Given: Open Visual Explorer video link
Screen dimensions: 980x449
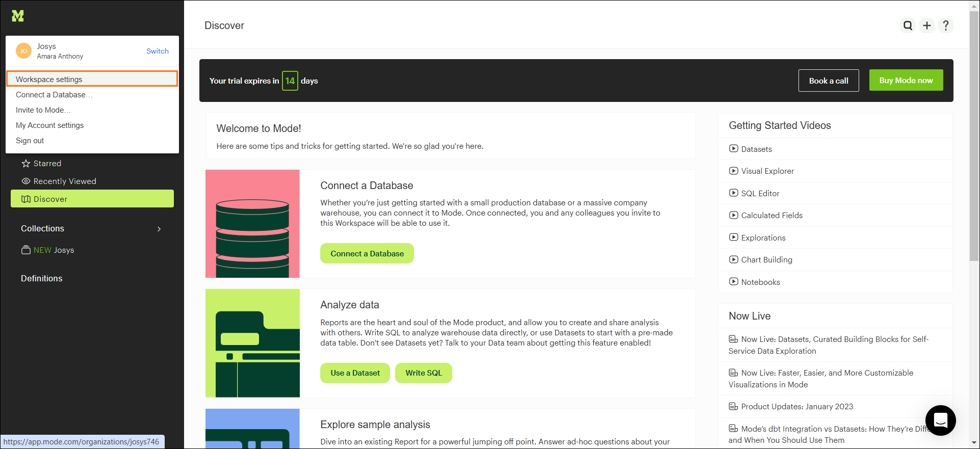Looking at the screenshot, I should 767,171.
